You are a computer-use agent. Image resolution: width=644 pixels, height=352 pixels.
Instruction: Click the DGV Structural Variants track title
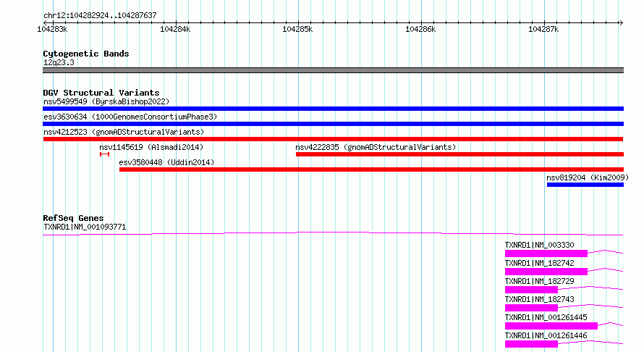[x=101, y=93]
